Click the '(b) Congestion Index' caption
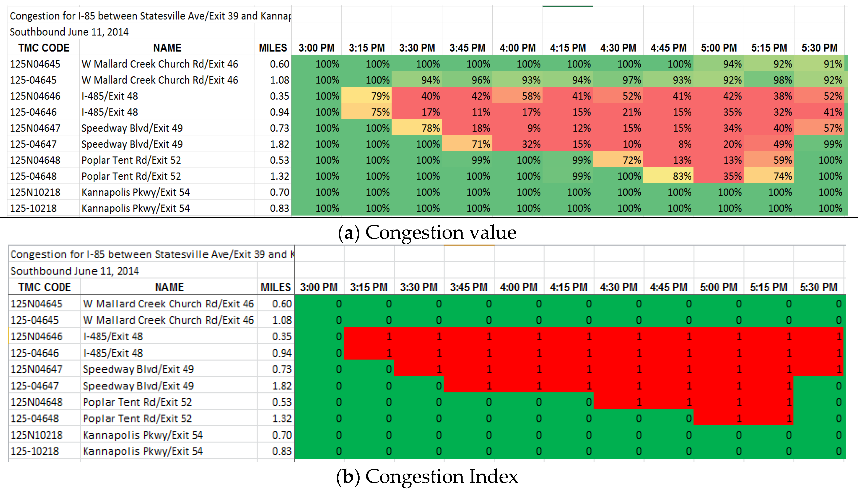 pos(427,476)
